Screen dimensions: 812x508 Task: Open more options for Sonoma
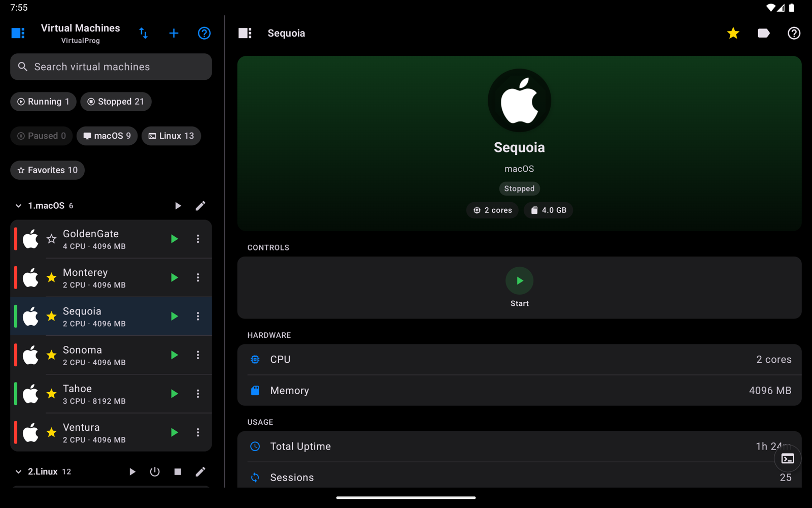click(198, 355)
